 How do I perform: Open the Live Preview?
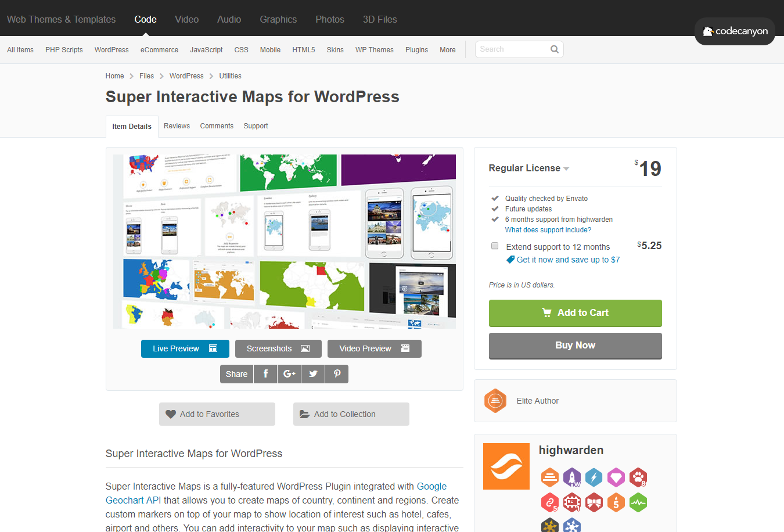point(185,348)
